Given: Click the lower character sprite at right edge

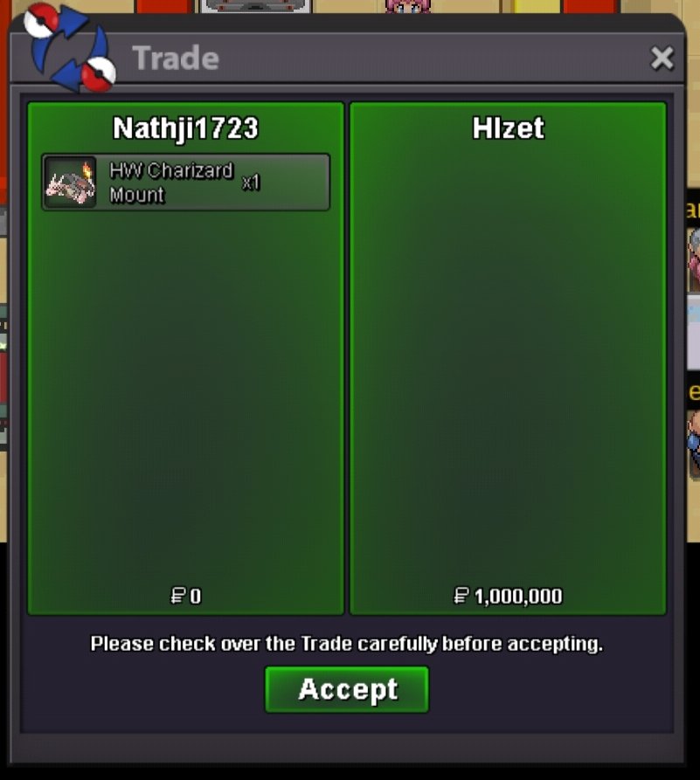Looking at the screenshot, I should tap(694, 445).
